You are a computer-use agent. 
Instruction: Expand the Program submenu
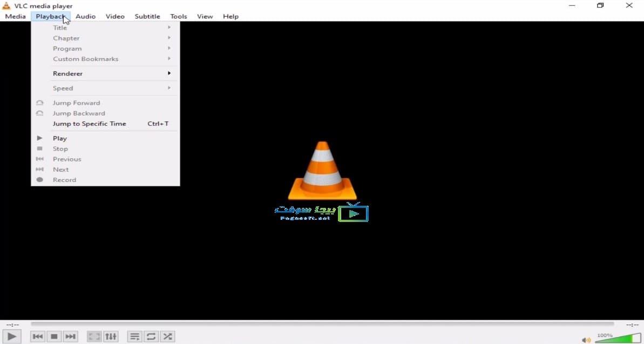[x=105, y=49]
